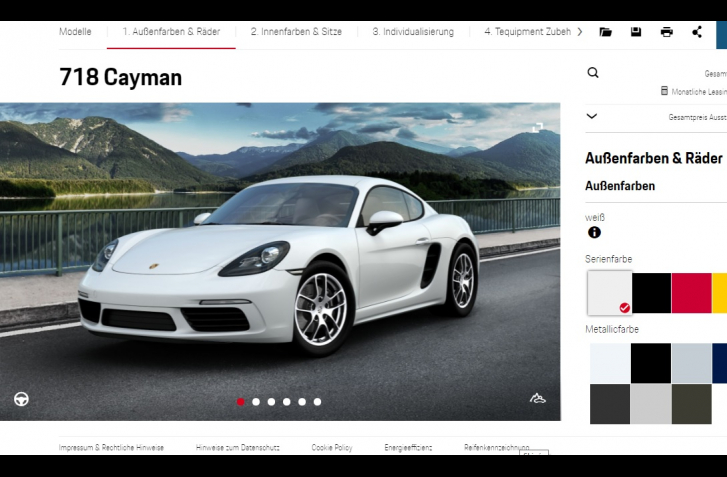Show first car image via red dot
This screenshot has width=727, height=477.
pos(240,402)
